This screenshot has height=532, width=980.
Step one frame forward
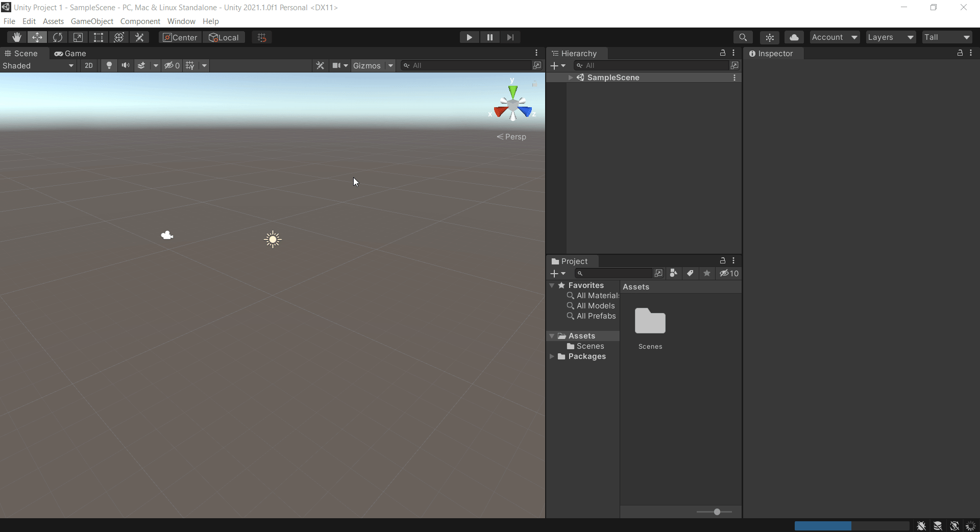click(510, 37)
